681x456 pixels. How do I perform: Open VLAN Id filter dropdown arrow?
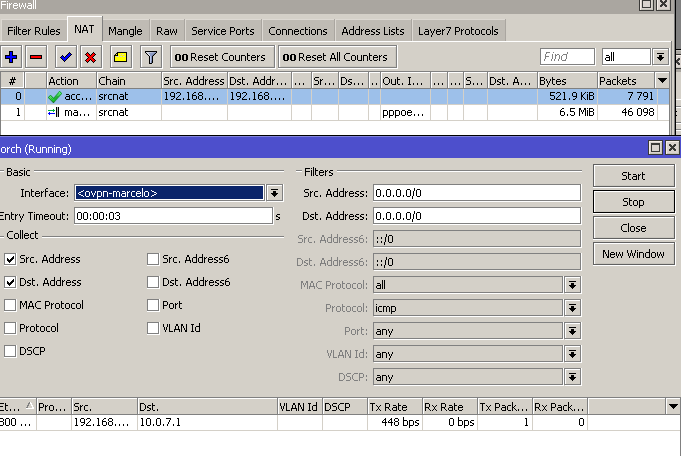pos(572,354)
